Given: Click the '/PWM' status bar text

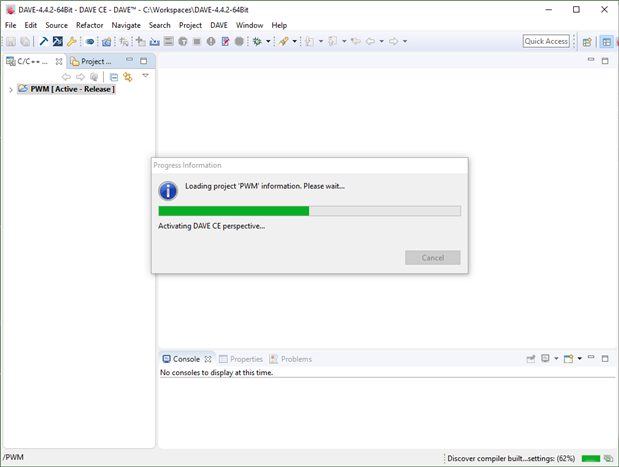Looking at the screenshot, I should (13, 457).
